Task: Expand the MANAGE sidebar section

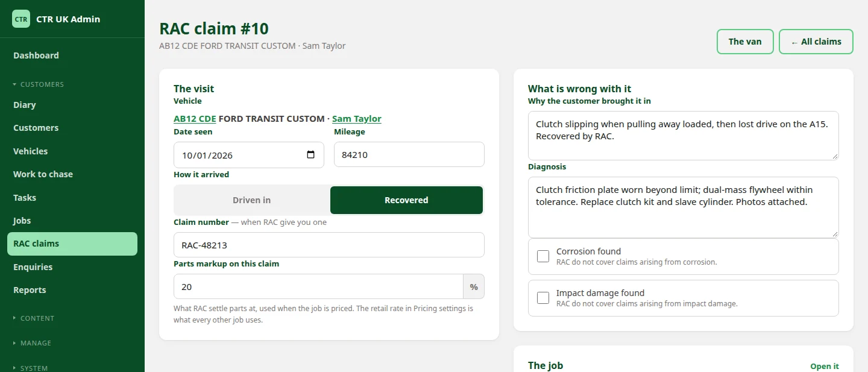Action: (32, 343)
